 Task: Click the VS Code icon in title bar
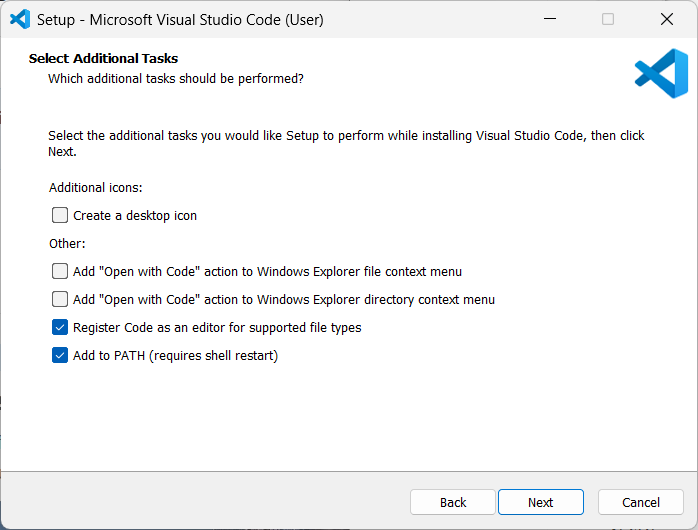20,19
